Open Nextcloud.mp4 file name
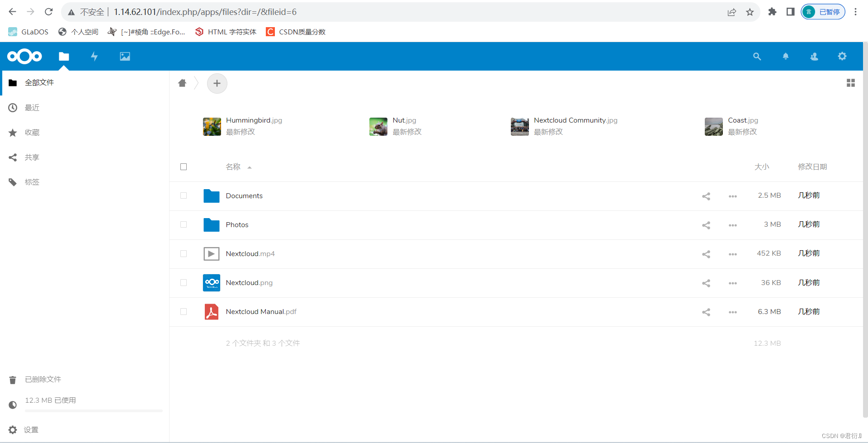Screen dimensions: 868x443 click(x=250, y=253)
